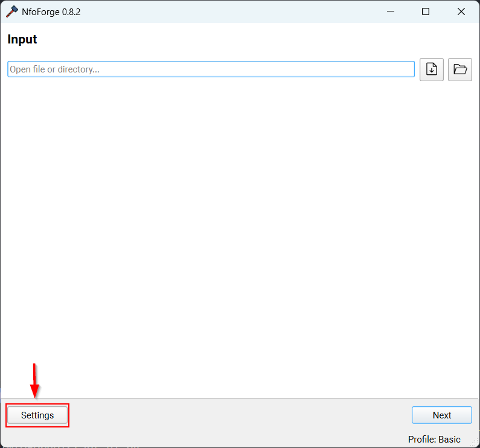Click the 'Profile: Basic' status text
The height and width of the screenshot is (448, 480).
434,439
